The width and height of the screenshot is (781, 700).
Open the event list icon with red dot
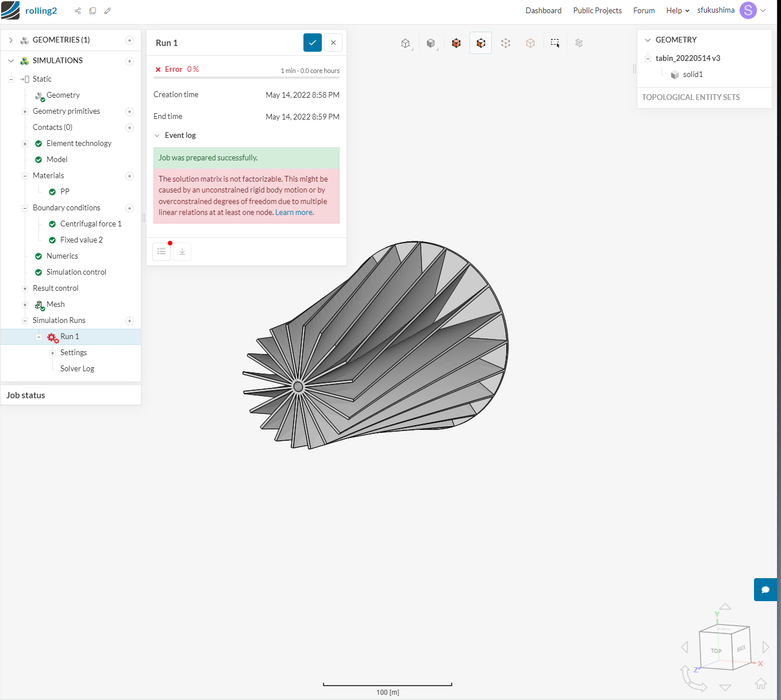pos(161,252)
